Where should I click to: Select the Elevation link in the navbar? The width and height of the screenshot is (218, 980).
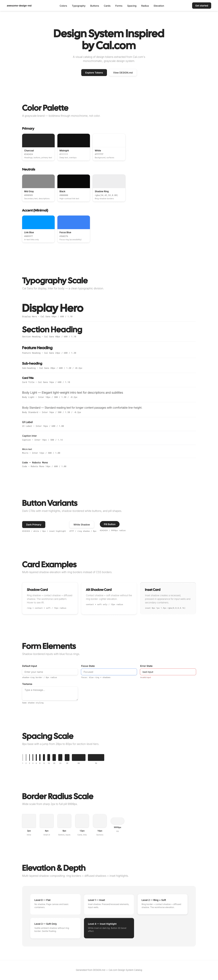click(x=159, y=6)
